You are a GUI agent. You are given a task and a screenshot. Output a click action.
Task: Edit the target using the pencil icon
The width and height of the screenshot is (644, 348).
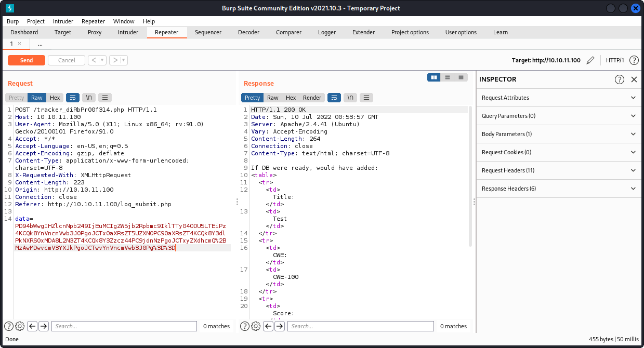(590, 60)
